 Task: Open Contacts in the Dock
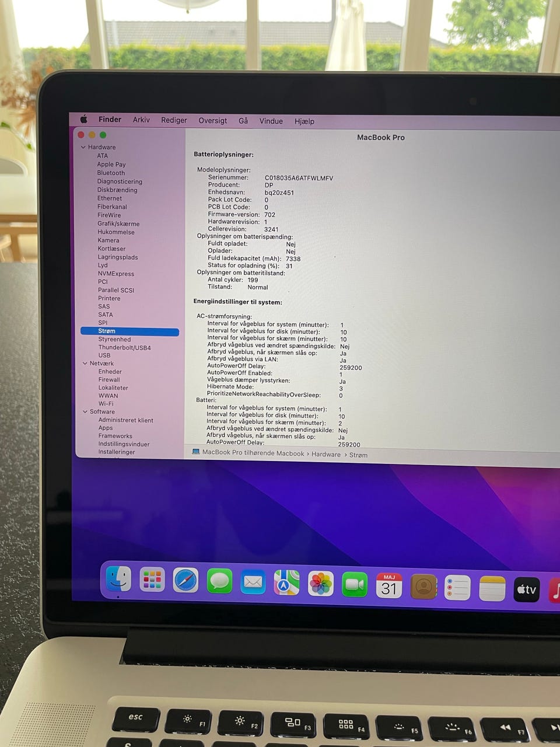coord(423,587)
